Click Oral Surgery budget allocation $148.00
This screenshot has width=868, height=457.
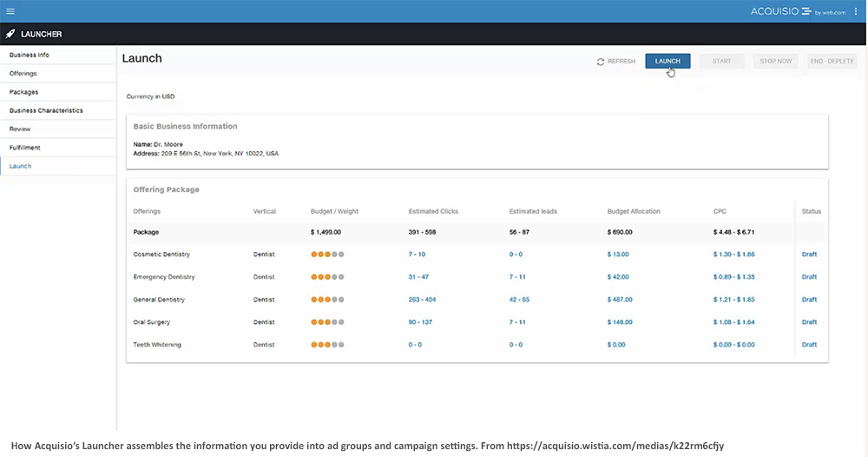click(x=620, y=322)
